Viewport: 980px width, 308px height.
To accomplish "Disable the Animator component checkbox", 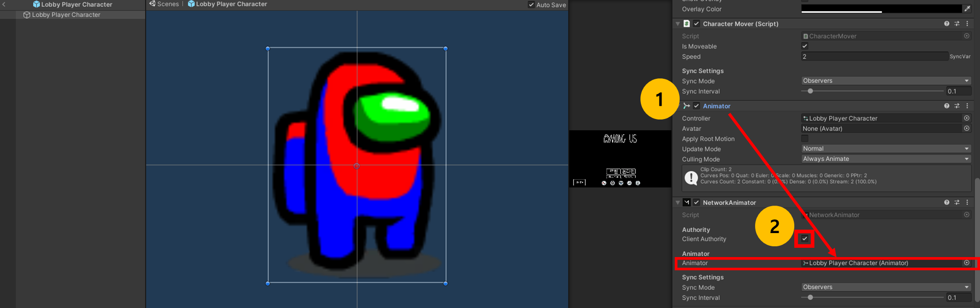I will [696, 106].
